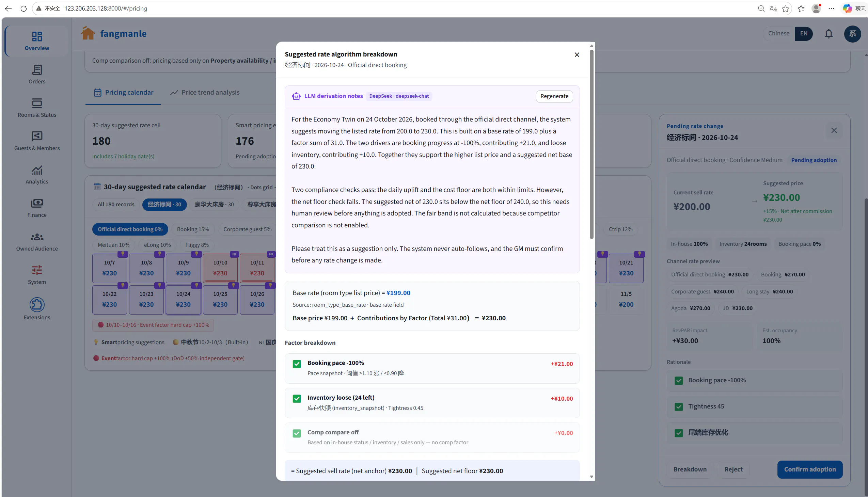Screen dimensions: 868x497
Task: Go to Rooms & Status section
Action: [36, 108]
